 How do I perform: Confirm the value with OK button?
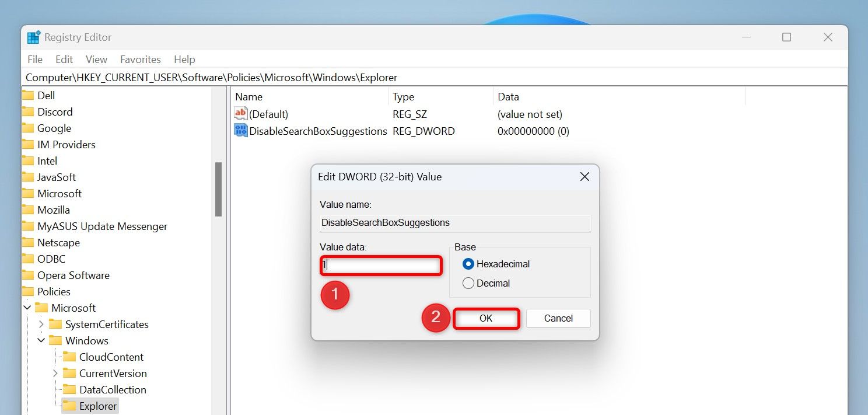[x=486, y=318]
